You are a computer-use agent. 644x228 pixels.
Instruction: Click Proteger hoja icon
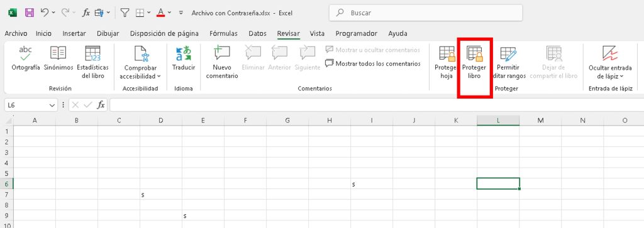(x=447, y=53)
